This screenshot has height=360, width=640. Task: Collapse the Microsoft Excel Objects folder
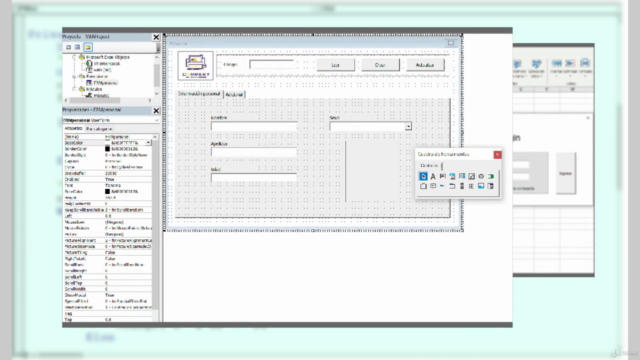[x=74, y=58]
